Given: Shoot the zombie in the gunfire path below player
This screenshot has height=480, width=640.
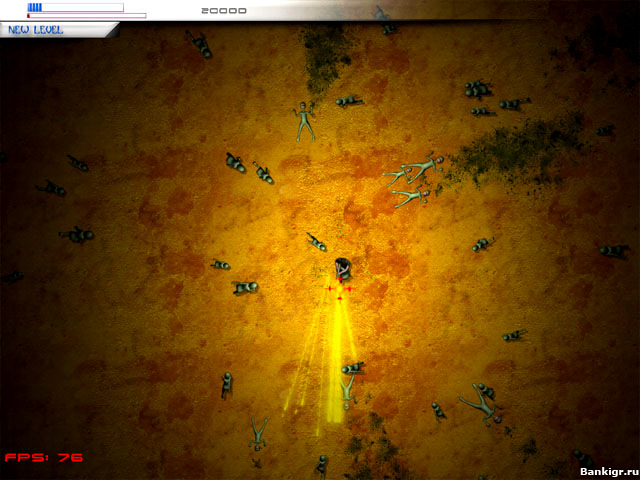Looking at the screenshot, I should coord(349,378).
